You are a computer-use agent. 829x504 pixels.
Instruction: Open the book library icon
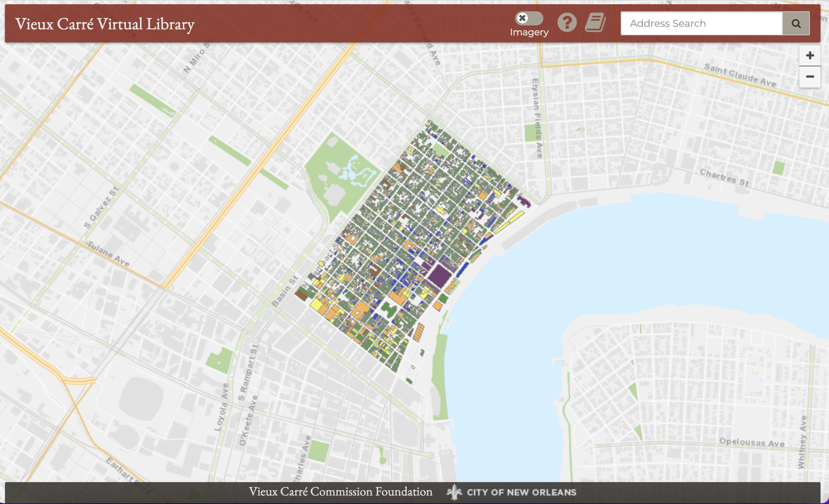click(595, 23)
